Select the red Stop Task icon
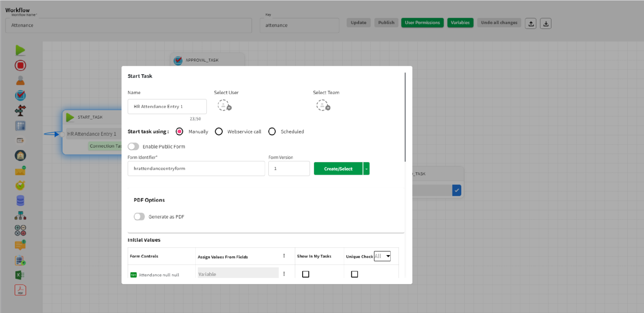 20,65
